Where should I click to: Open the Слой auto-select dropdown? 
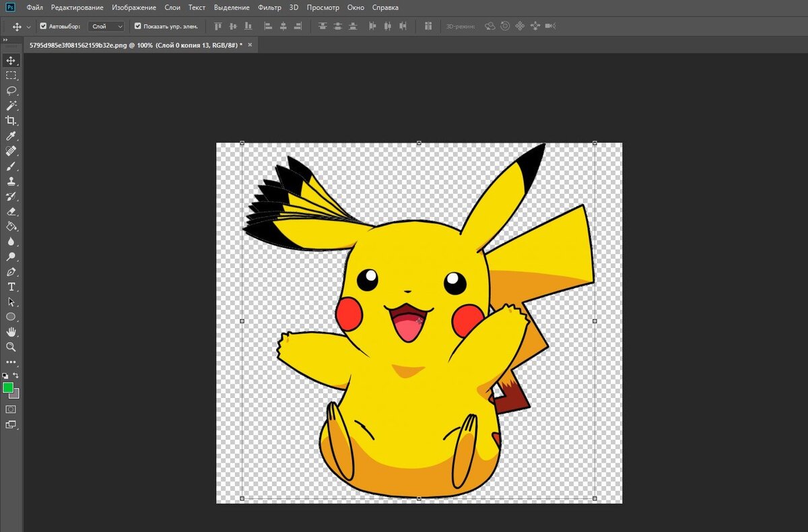click(x=106, y=26)
